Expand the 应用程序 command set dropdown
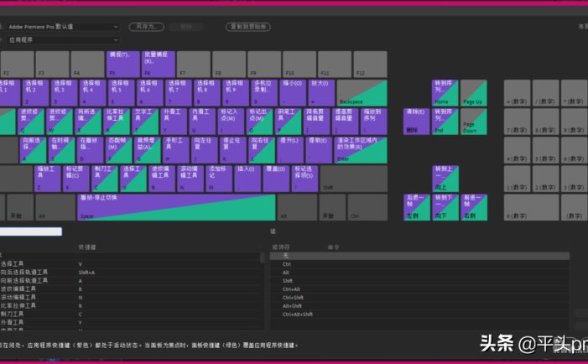Screen dimensions: 588x364 click(63, 38)
